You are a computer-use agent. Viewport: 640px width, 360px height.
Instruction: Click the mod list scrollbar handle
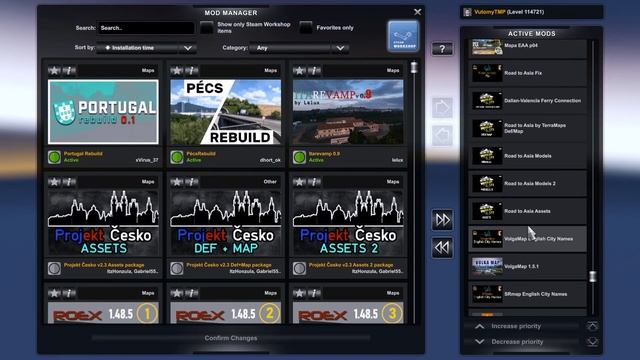point(414,67)
